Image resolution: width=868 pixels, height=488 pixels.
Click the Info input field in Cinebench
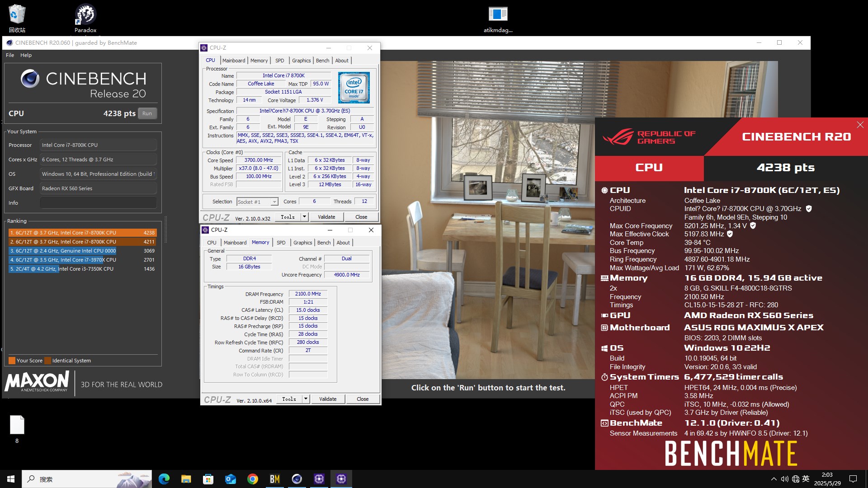coord(98,203)
